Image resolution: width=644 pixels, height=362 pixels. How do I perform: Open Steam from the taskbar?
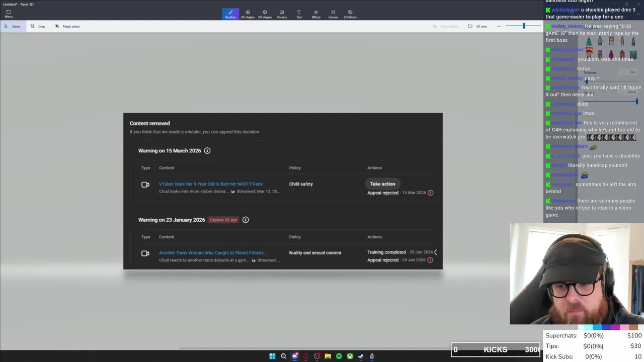(361, 356)
